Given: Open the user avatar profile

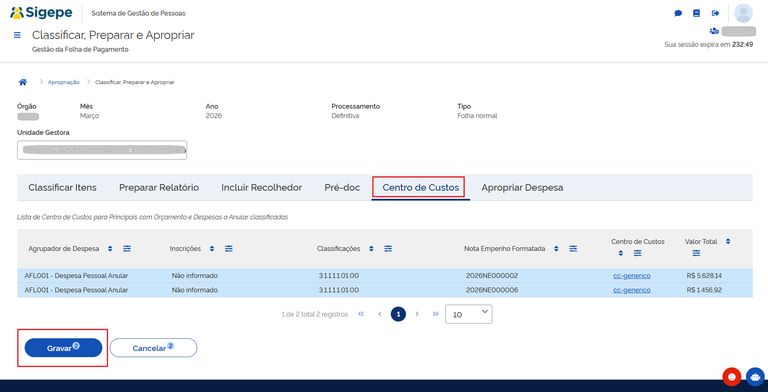Looking at the screenshot, I should point(744,13).
